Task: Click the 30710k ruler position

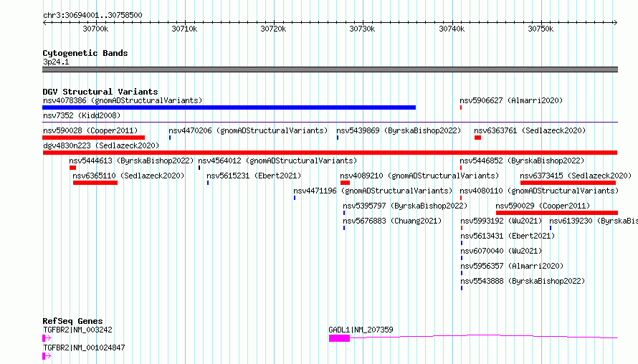Action: pyautogui.click(x=184, y=29)
